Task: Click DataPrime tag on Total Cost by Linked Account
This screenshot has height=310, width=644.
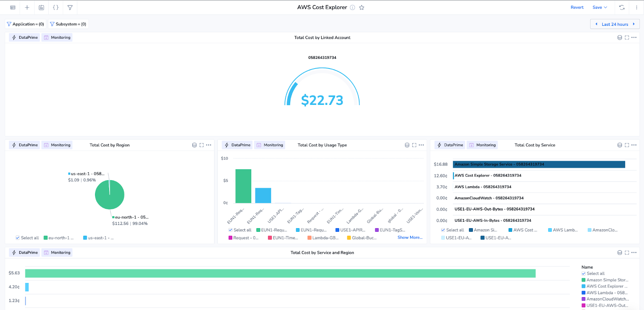Action: tap(25, 37)
